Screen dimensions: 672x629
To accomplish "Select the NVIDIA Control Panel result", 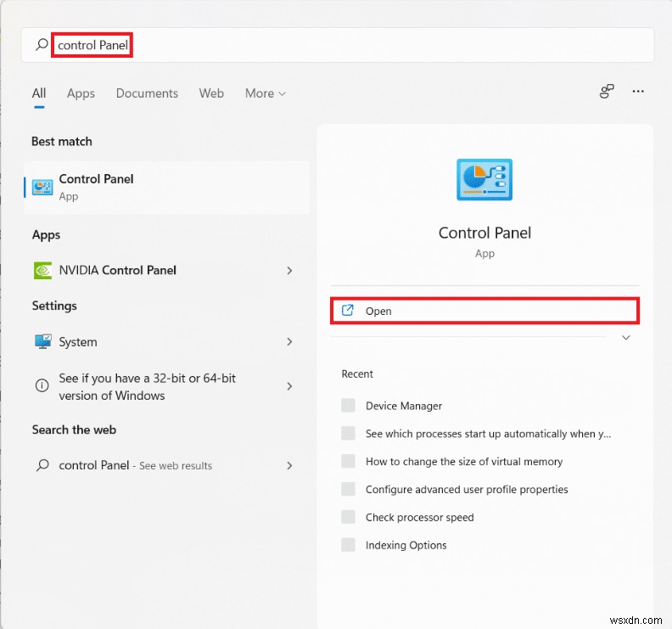I will 166,270.
